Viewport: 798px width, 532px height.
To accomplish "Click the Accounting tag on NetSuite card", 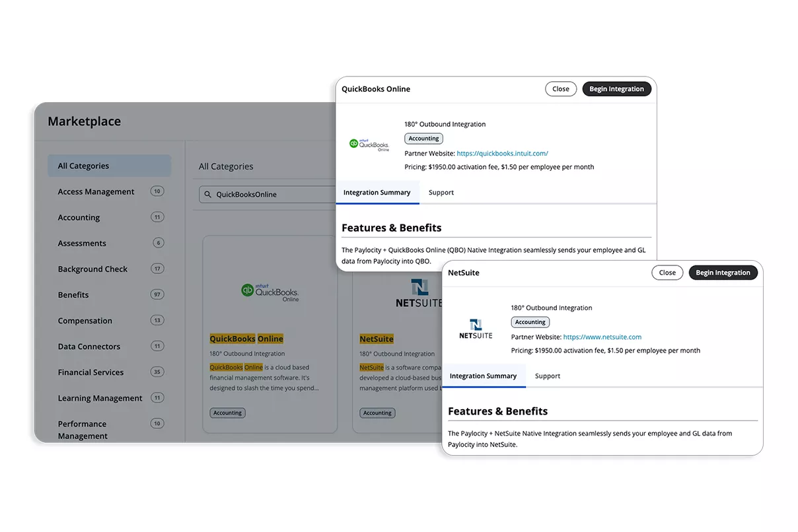I will coord(377,413).
